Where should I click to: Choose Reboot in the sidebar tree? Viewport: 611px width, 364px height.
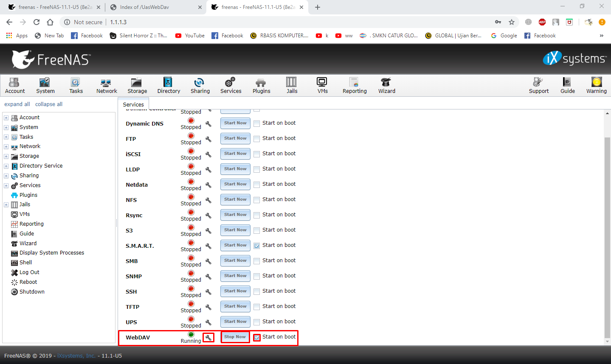pos(28,282)
